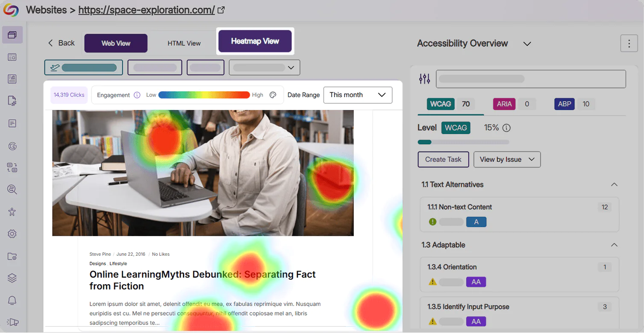Open the 1.3.5 Identify Input Purpose card

(x=519, y=314)
